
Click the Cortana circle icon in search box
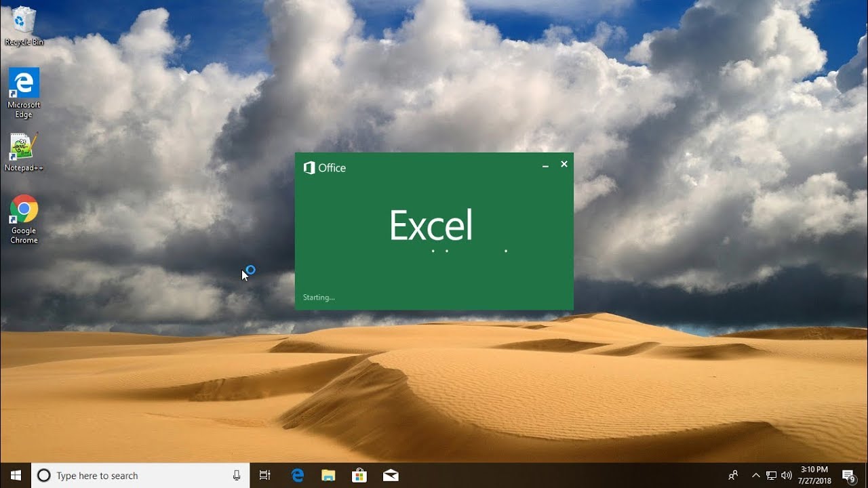tap(44, 476)
